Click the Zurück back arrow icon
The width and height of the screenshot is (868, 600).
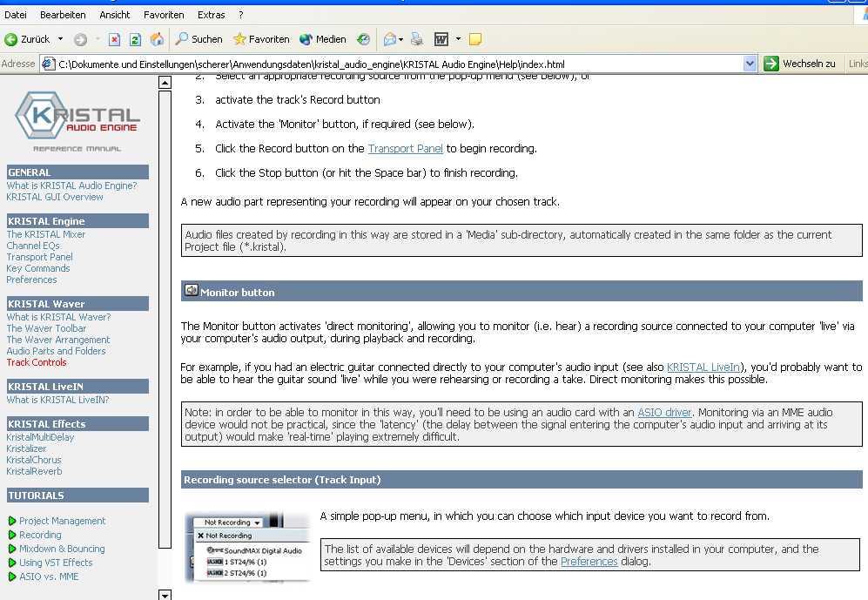pos(10,39)
